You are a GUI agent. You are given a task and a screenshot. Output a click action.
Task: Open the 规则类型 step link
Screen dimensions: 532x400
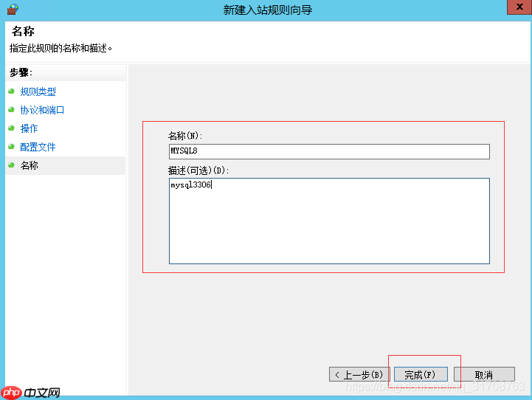pos(38,92)
